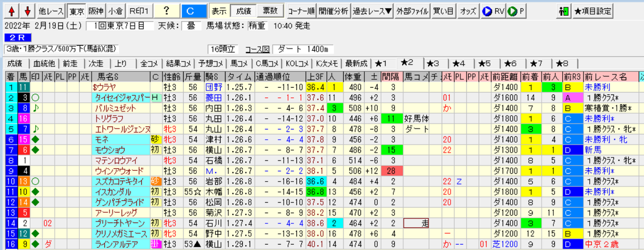Switch to the 馬コメ tab
This screenshot has height=250, width=644.
point(240,64)
